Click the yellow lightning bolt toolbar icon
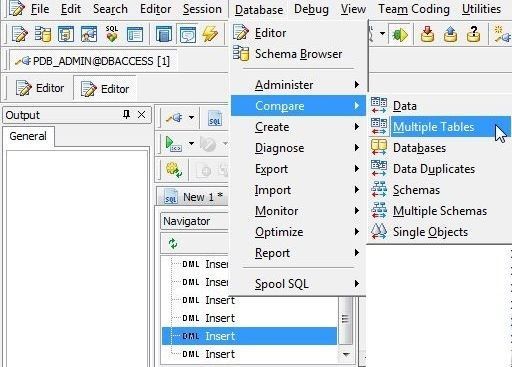The image size is (512, 367). pos(210,34)
